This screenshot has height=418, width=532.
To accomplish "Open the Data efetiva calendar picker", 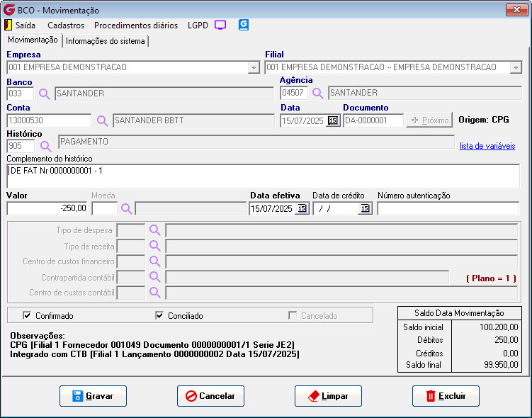I will (302, 208).
